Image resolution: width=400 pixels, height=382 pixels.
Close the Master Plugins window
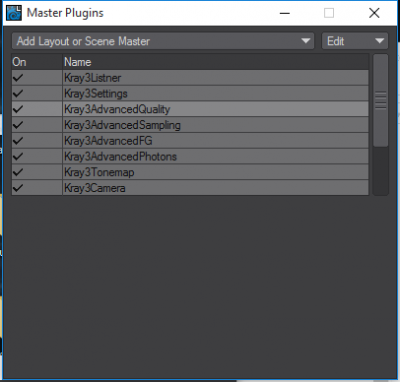(374, 13)
